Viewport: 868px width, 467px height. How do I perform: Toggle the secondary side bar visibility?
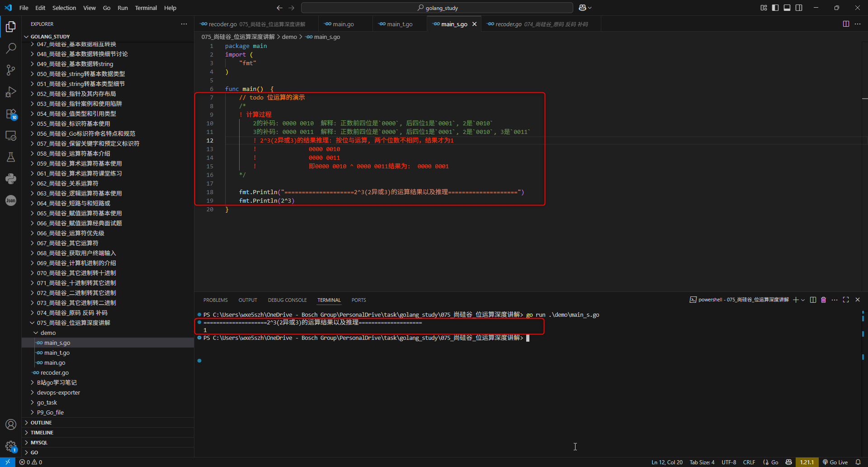tap(799, 8)
